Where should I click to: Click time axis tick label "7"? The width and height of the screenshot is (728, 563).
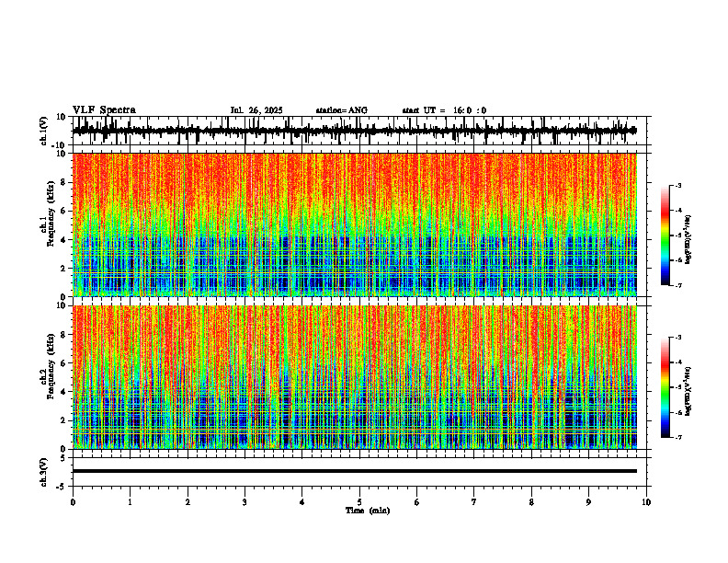(474, 502)
